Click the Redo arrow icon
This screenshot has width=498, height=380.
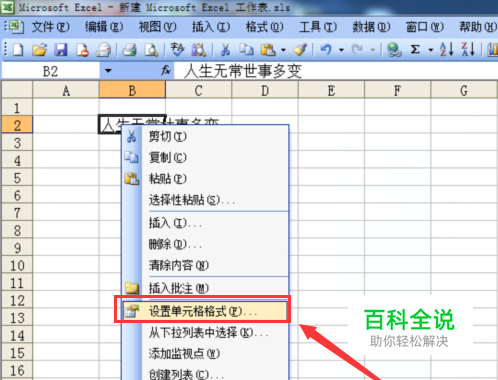coord(358,50)
